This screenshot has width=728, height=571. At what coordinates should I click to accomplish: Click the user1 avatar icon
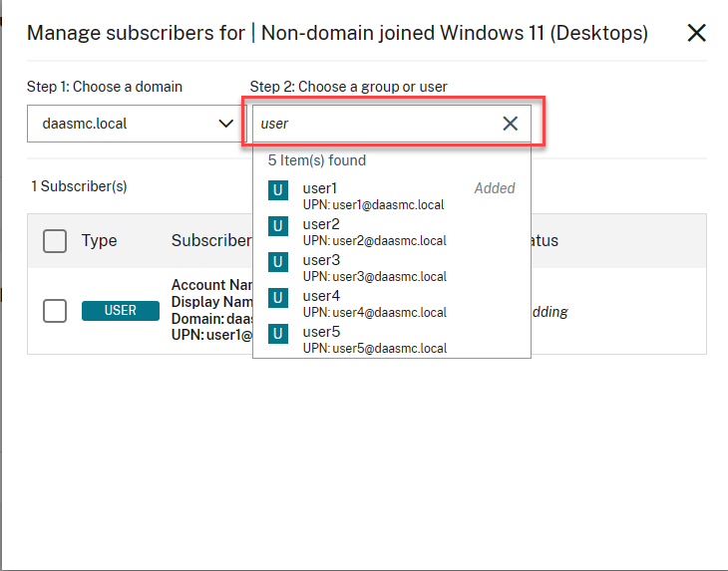(x=278, y=189)
